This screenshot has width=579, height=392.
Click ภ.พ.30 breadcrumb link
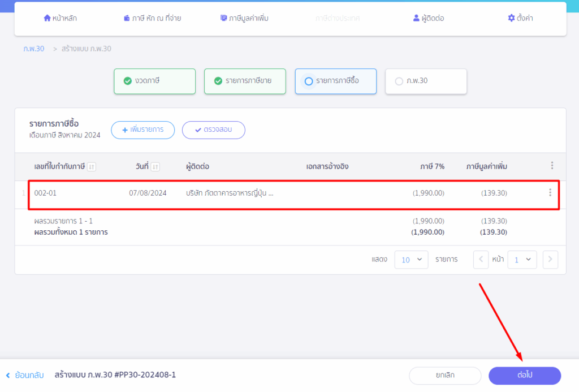(34, 49)
